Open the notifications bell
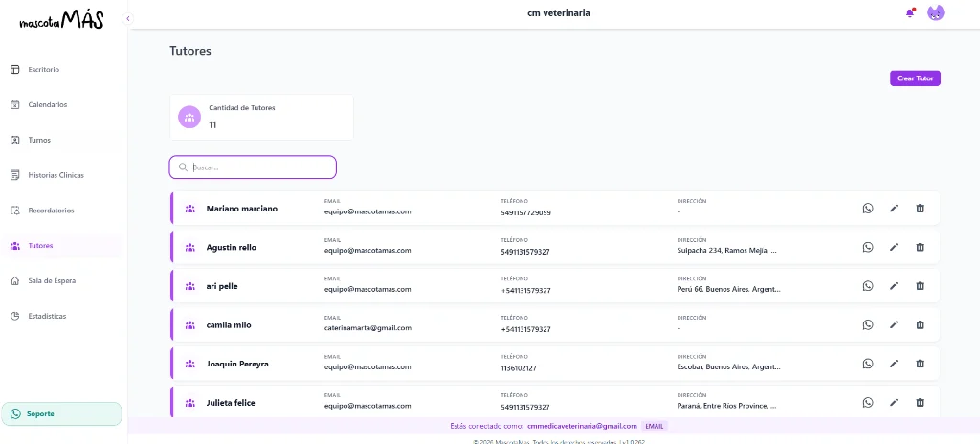Screen dimensions: 980x444 910,13
